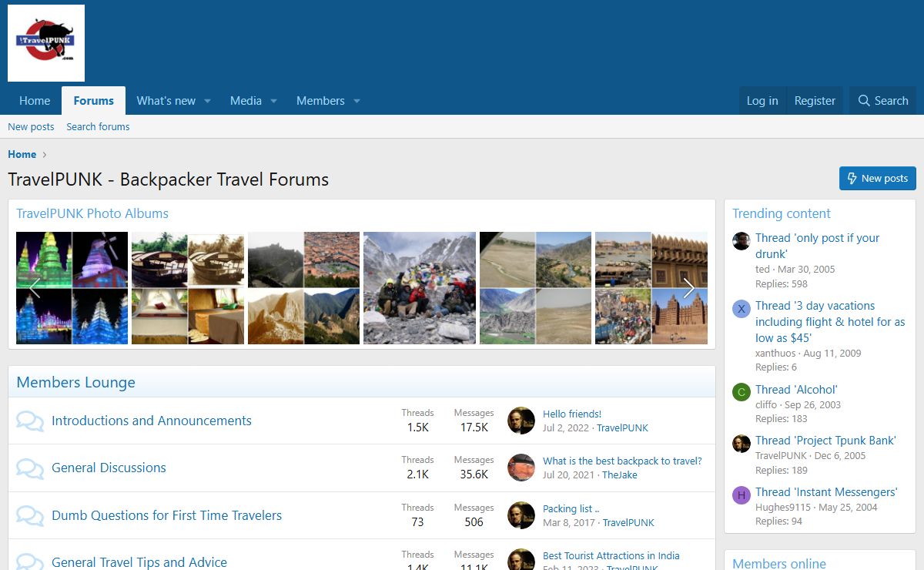Click TheJake's avatar in General Discussions row

(521, 468)
